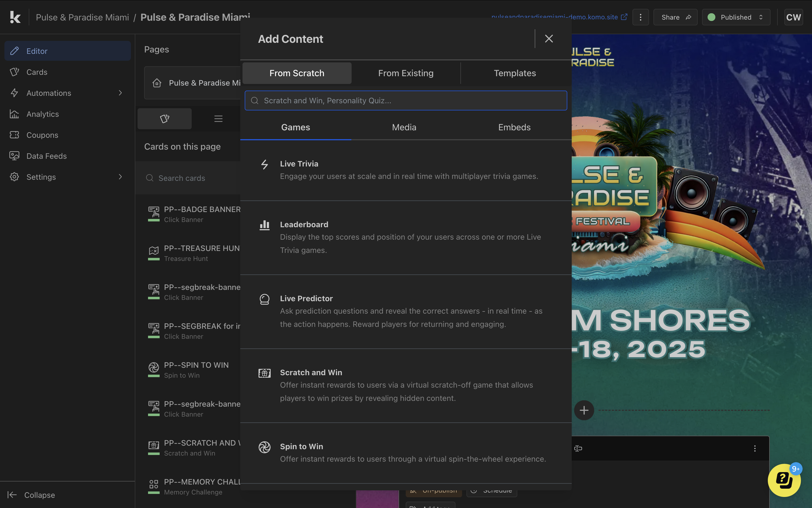This screenshot has height=508, width=812.
Task: Open the three-dot site options menu
Action: pyautogui.click(x=640, y=17)
